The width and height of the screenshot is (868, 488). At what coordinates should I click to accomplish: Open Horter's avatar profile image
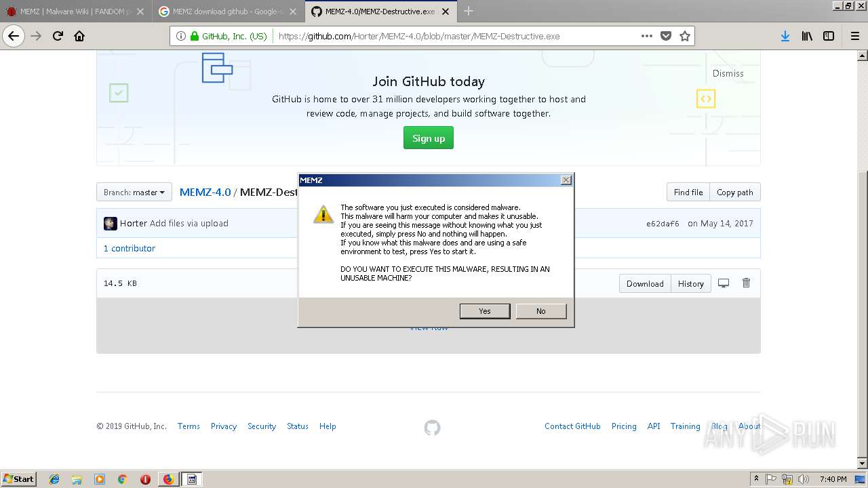pyautogui.click(x=111, y=224)
